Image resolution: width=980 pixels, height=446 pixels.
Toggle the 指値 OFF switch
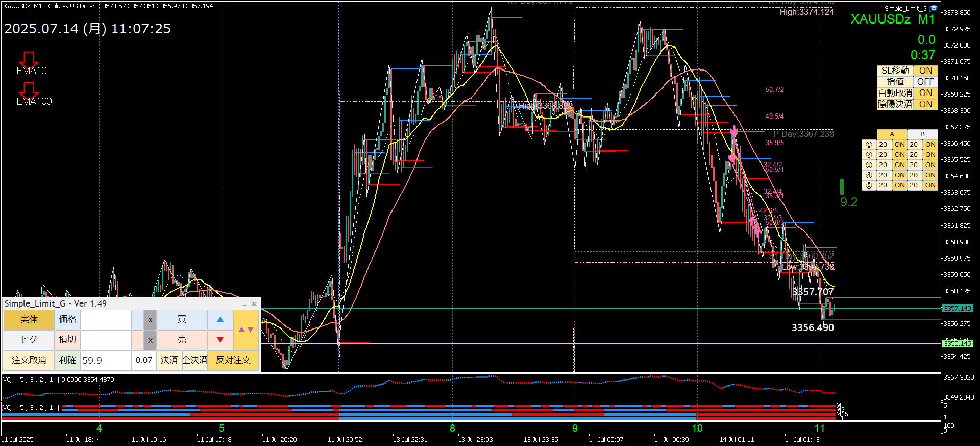coord(926,82)
